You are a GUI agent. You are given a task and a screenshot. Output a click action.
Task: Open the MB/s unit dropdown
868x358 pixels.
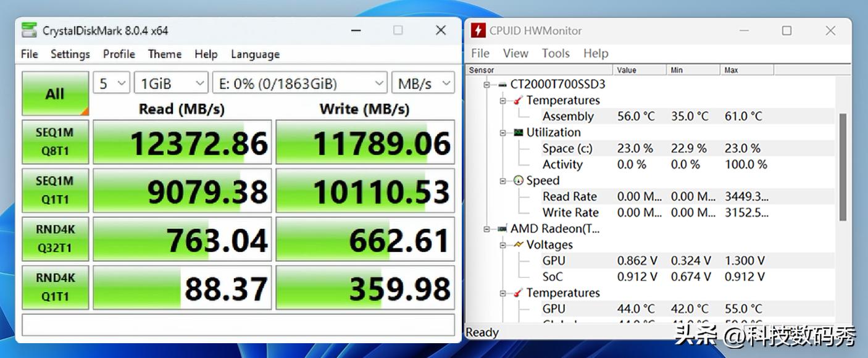point(423,82)
